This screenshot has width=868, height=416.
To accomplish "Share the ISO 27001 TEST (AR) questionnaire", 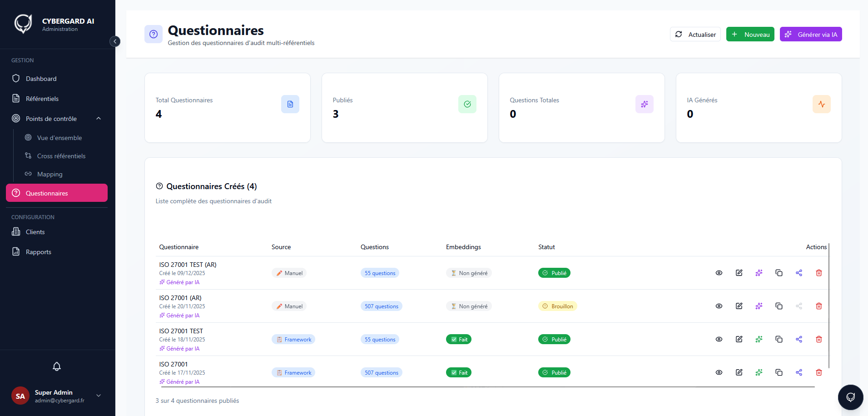I will coord(799,273).
